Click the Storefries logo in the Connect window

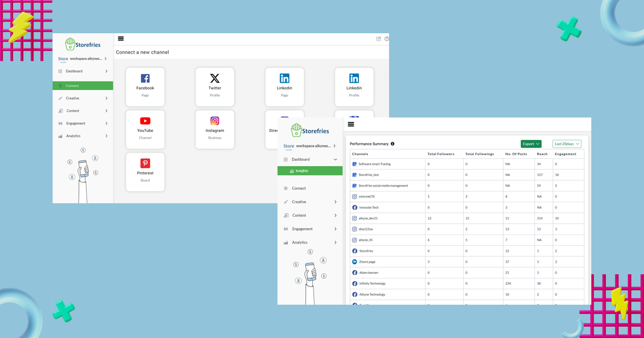pos(83,44)
